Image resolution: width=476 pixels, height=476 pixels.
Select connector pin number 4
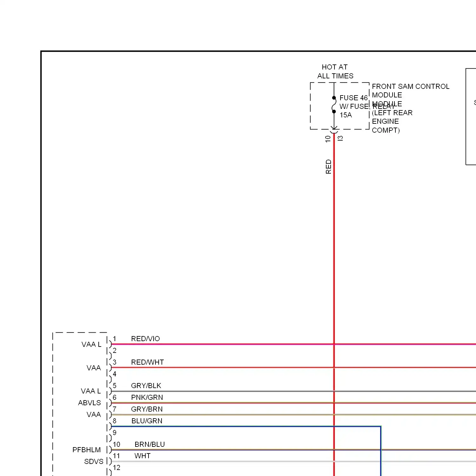115,374
